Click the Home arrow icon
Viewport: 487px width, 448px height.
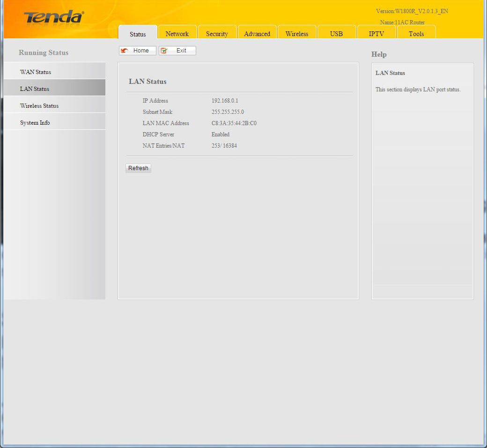125,51
